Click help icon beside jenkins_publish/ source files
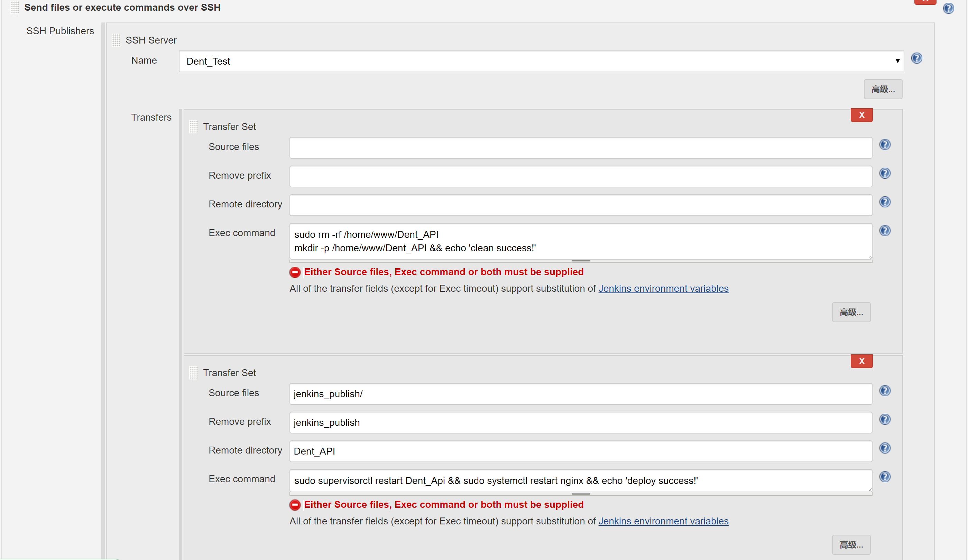The image size is (968, 560). click(885, 391)
